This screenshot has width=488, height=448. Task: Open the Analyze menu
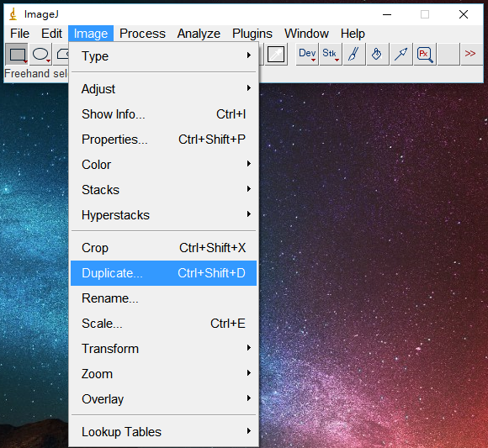click(x=199, y=34)
